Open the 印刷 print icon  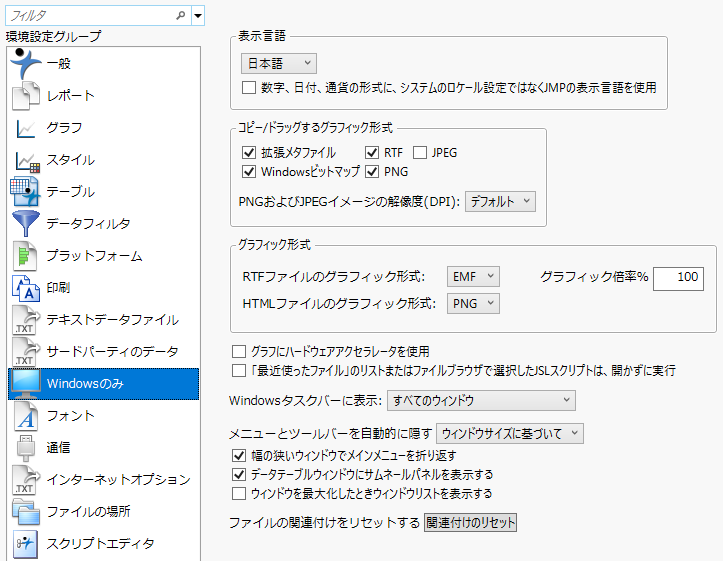click(x=26, y=288)
